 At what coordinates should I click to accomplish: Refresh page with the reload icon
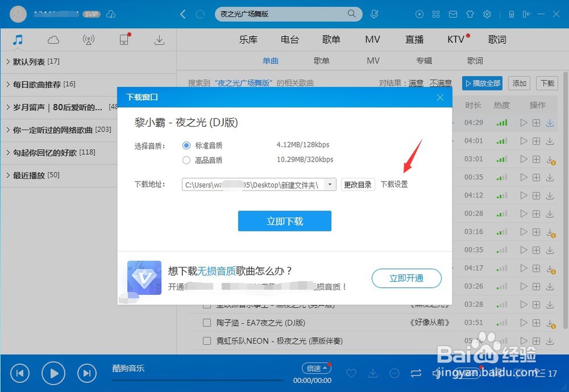point(200,14)
